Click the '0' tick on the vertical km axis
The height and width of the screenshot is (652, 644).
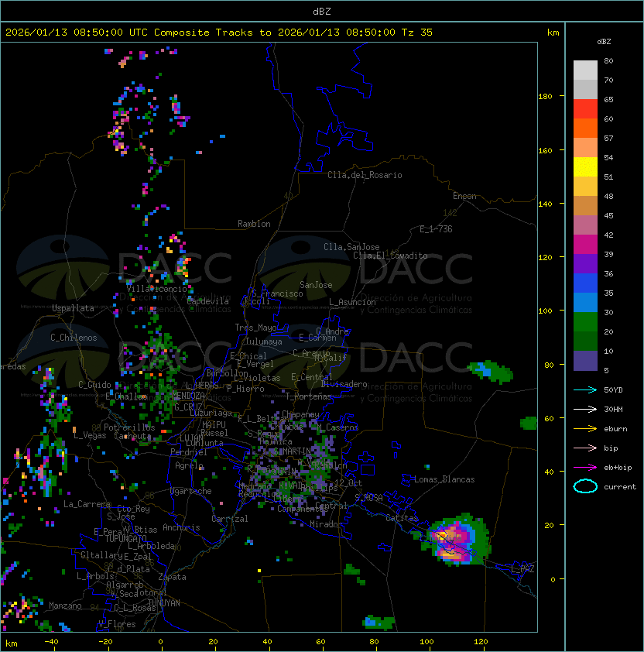pos(553,579)
